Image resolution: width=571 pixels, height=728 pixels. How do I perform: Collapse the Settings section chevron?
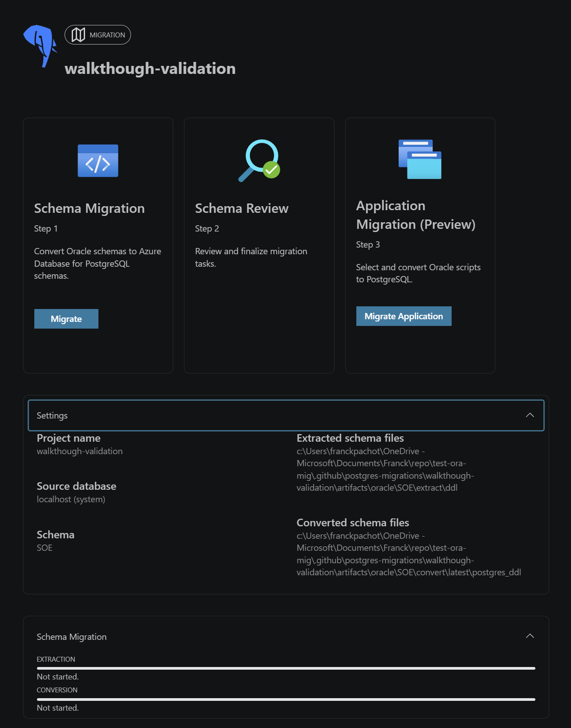click(530, 415)
